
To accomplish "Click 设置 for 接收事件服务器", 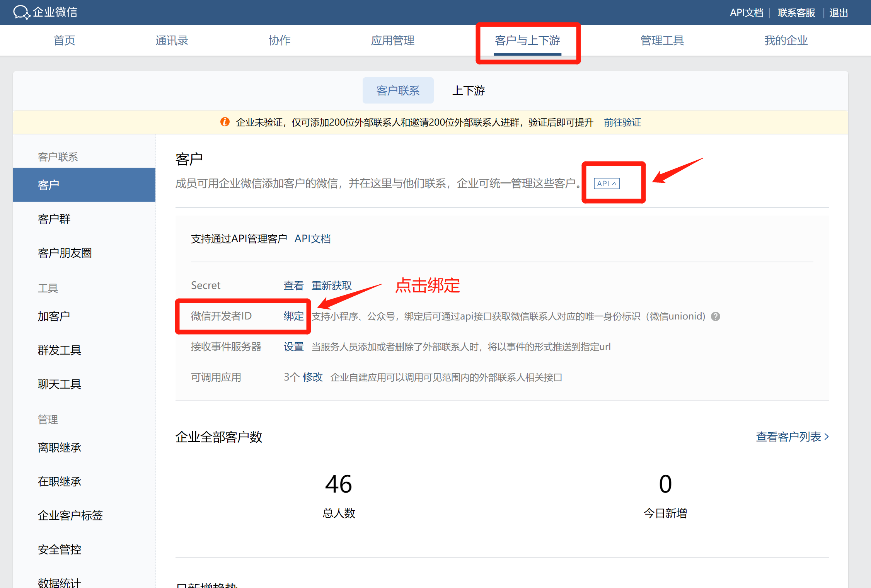I will tap(293, 347).
